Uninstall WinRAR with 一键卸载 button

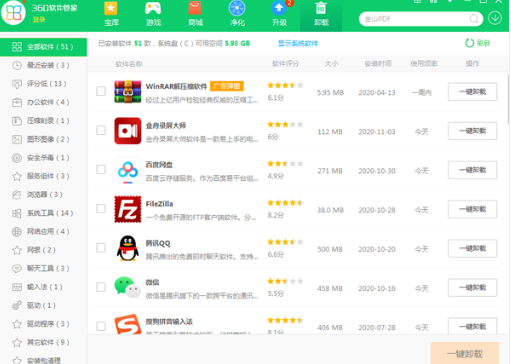click(x=472, y=92)
